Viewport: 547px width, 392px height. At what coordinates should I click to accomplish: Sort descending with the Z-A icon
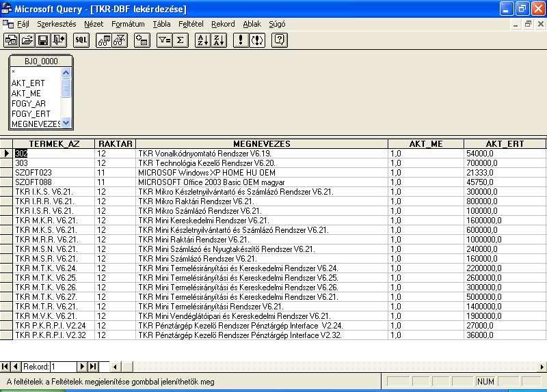219,40
